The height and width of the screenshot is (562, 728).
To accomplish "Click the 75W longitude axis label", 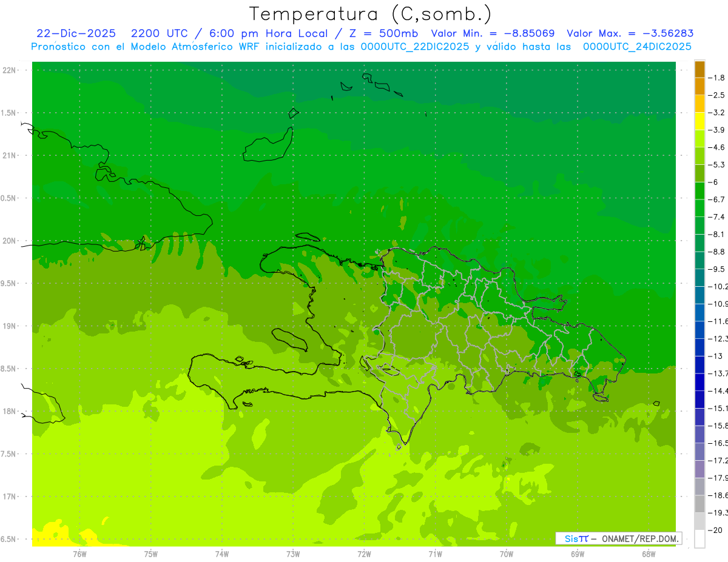I will [x=151, y=554].
